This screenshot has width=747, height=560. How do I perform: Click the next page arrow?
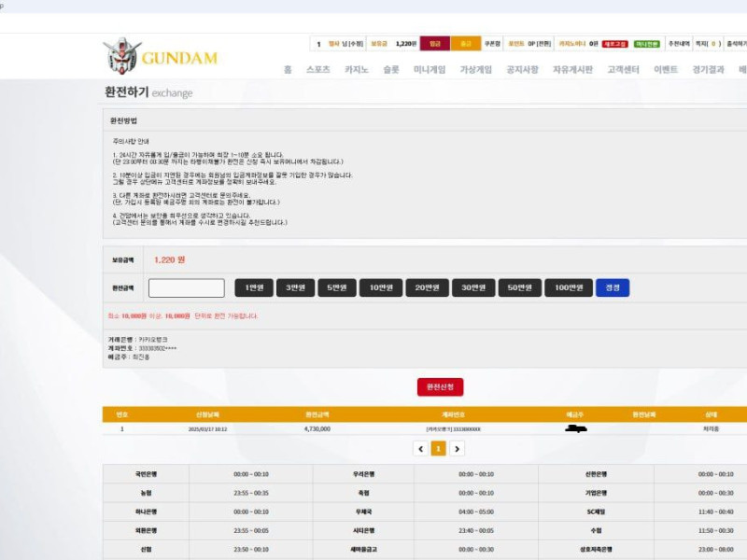pos(457,448)
